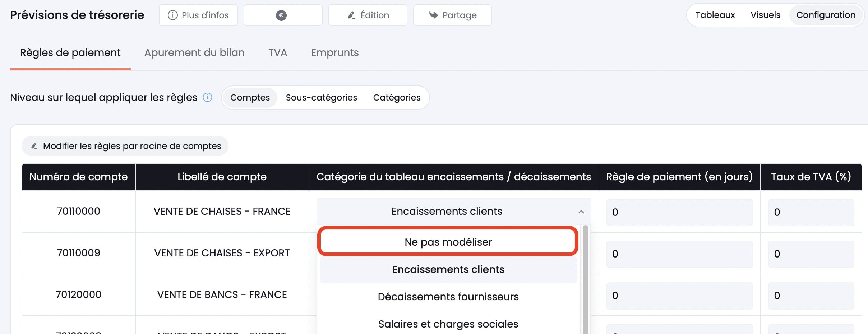Screen dimensions: 868x334
Task: Open the Emprunts section
Action: (334, 52)
